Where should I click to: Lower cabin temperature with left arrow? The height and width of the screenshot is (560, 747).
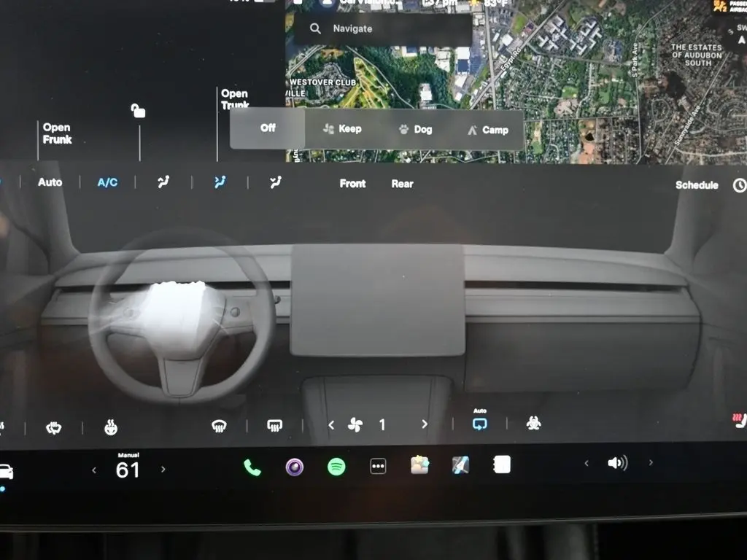(94, 470)
